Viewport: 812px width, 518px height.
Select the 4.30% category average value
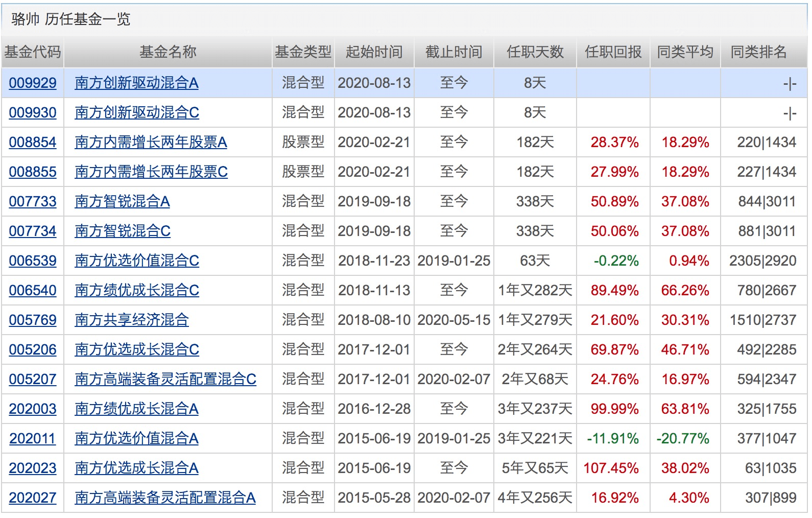(689, 498)
